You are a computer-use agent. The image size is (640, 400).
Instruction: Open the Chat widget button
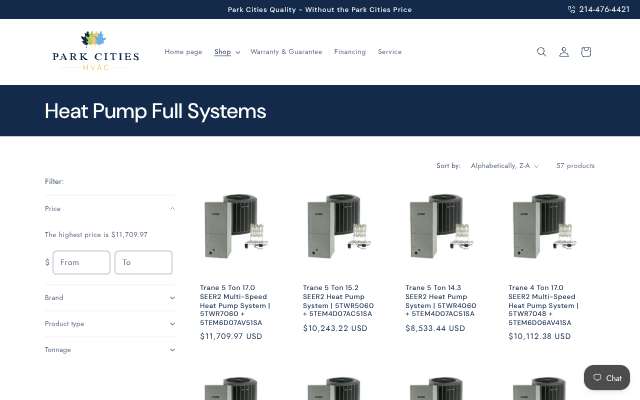[x=607, y=378]
